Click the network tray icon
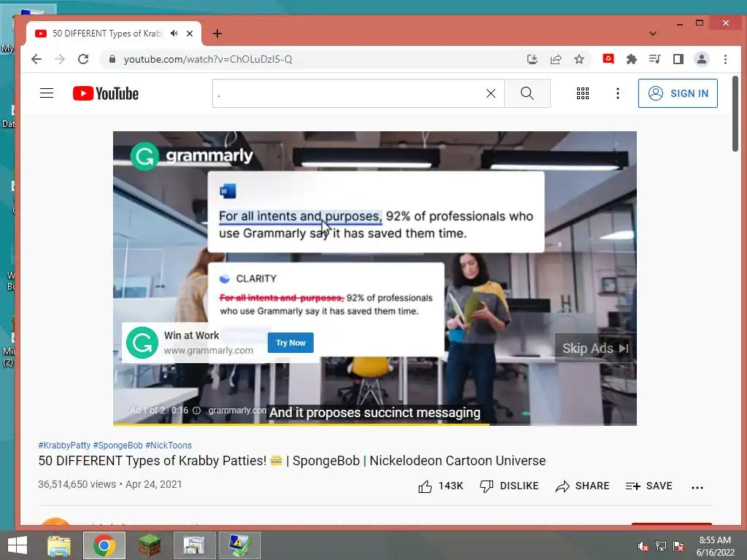The height and width of the screenshot is (560, 747). tap(660, 546)
